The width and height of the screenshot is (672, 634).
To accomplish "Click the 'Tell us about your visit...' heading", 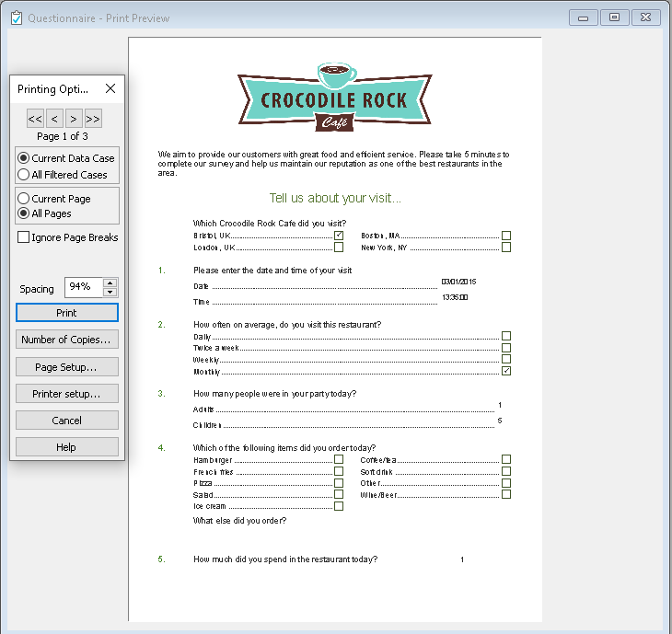I will [335, 198].
